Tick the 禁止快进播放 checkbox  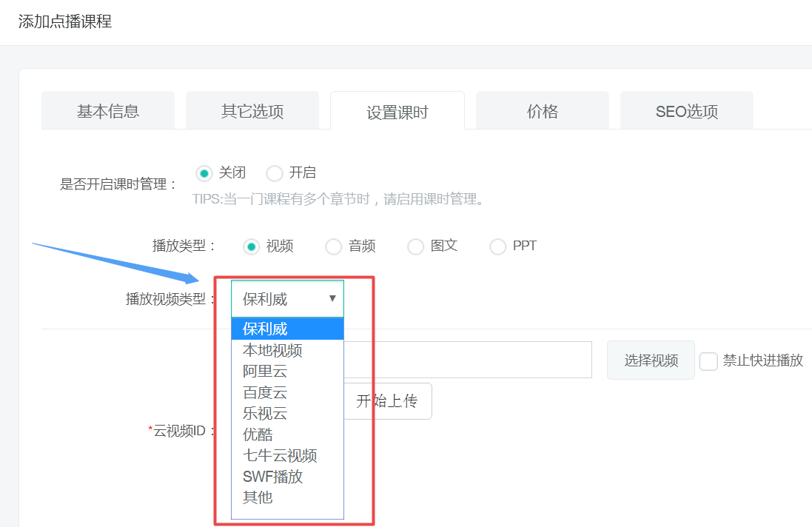point(708,361)
